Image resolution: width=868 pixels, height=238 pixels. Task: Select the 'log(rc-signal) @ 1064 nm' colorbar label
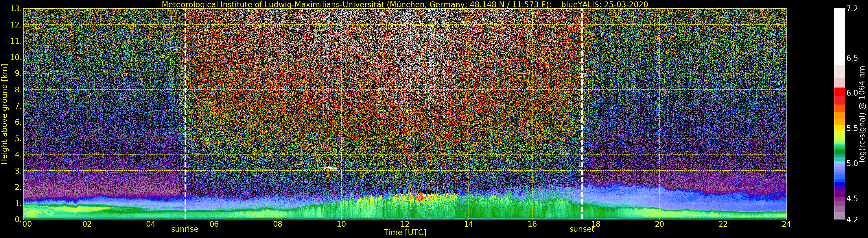coord(862,114)
